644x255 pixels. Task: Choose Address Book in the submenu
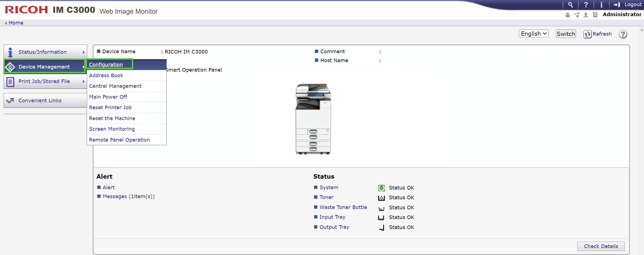click(106, 75)
